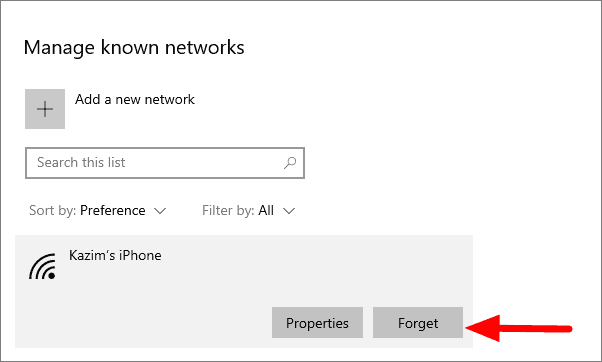This screenshot has height=362, width=602.
Task: Choose the Add a new network label
Action: tap(135, 99)
